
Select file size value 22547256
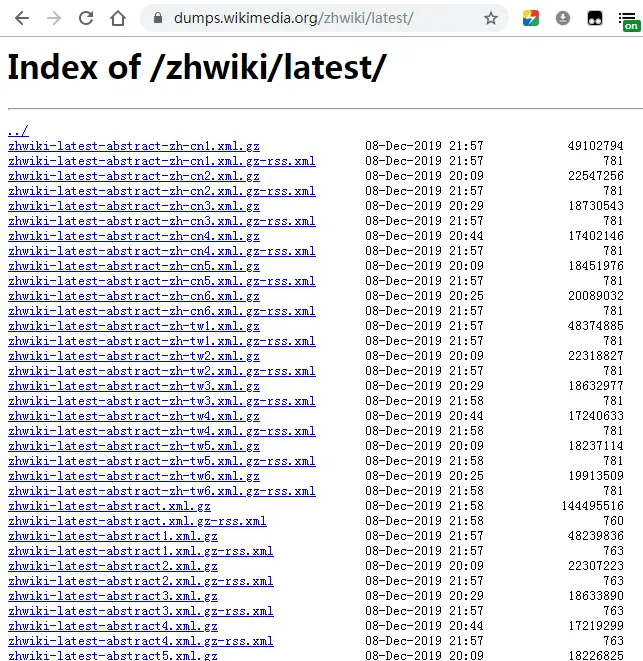pos(595,176)
